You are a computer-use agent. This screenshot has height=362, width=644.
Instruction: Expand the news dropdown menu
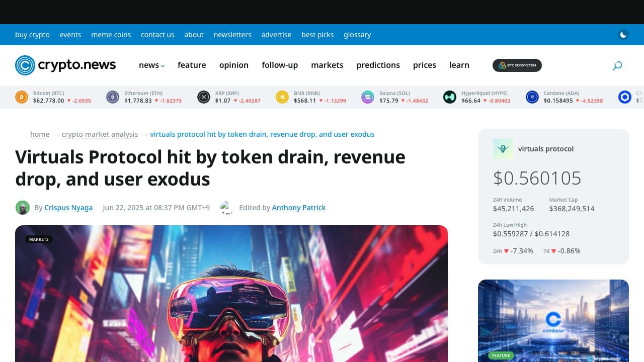click(x=152, y=65)
